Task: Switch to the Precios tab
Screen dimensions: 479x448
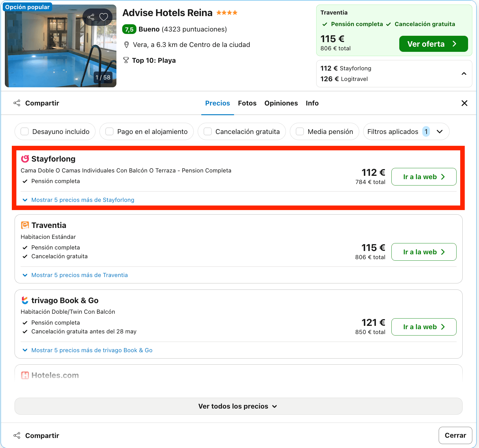Action: click(x=218, y=103)
